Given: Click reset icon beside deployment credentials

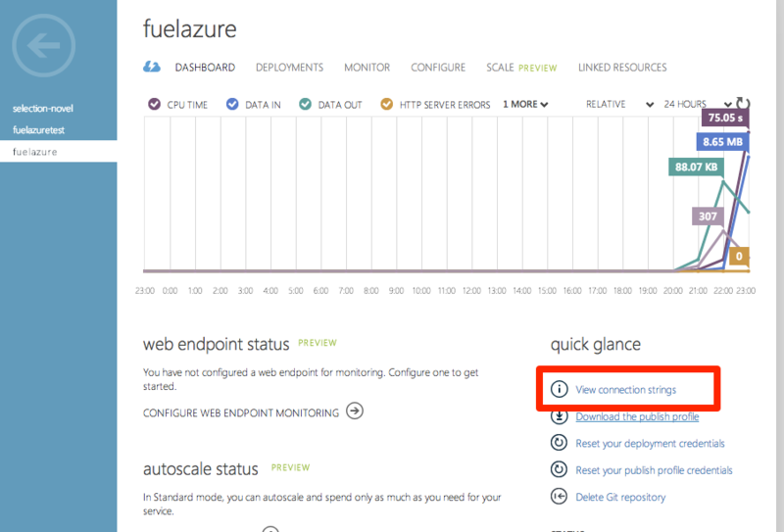Looking at the screenshot, I should (x=559, y=443).
